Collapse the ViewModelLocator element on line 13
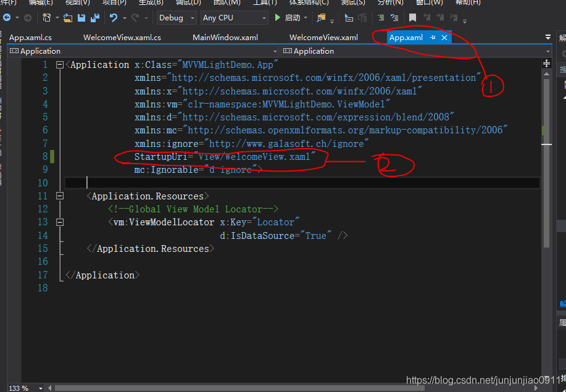 [60, 222]
